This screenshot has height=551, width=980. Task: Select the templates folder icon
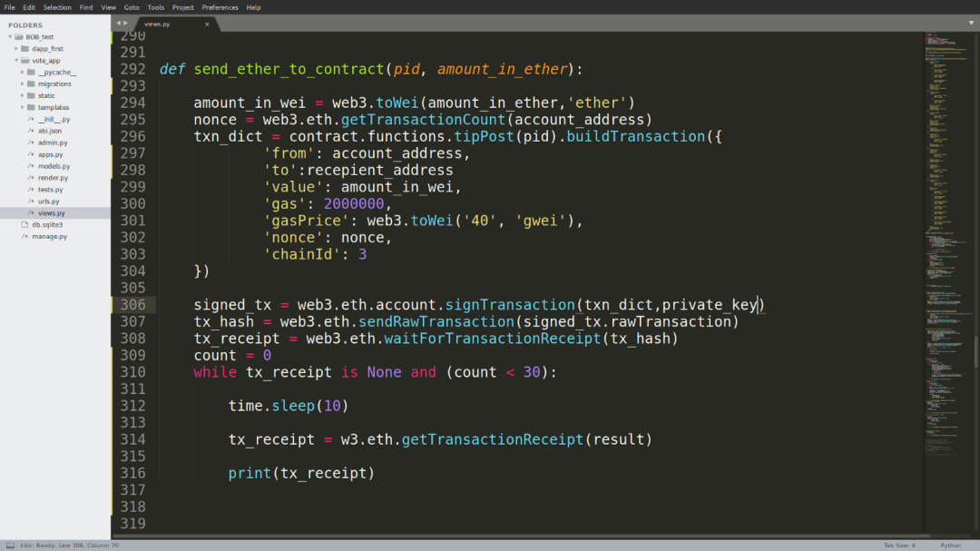tap(31, 107)
